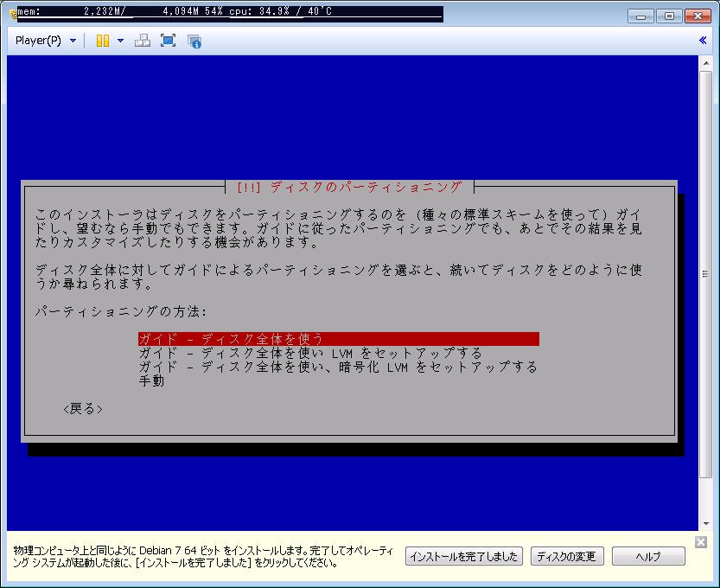
Task: Collapse toolbar with double chevron icon
Action: pyautogui.click(x=703, y=41)
